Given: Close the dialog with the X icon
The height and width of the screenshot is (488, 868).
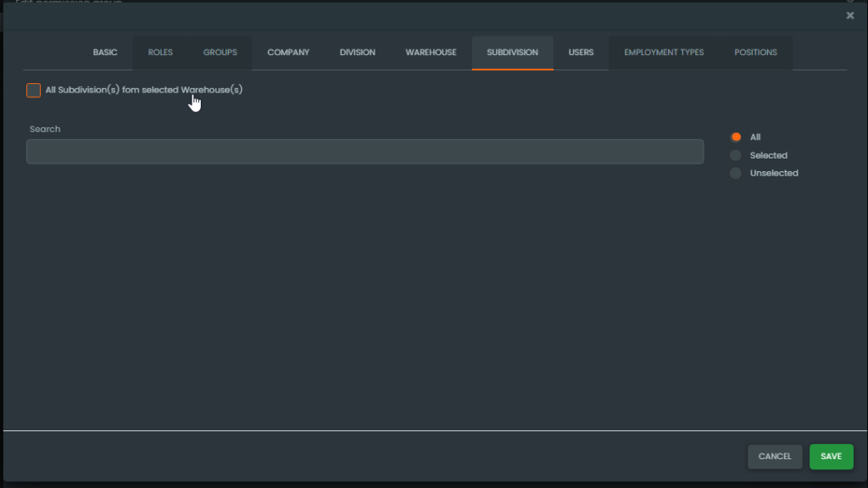Looking at the screenshot, I should pos(850,15).
